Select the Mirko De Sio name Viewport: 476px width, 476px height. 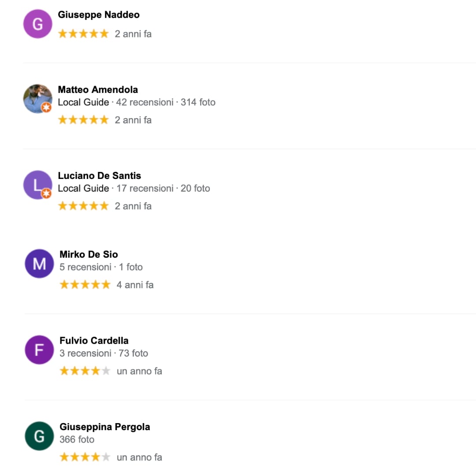click(89, 254)
